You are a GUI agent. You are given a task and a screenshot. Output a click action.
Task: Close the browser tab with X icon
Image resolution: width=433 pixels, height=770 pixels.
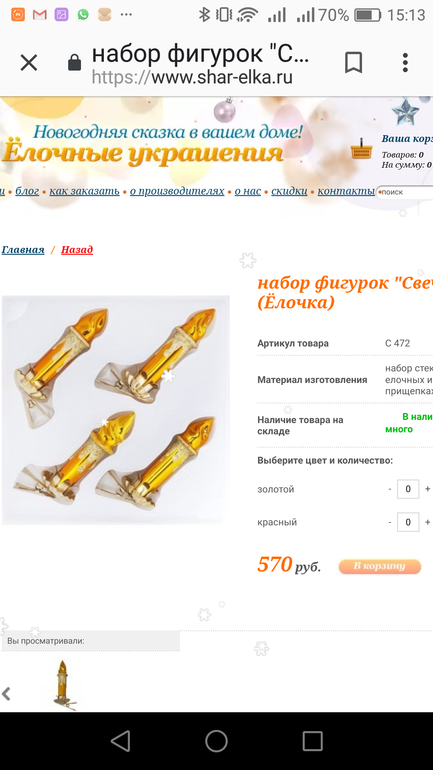(x=28, y=63)
